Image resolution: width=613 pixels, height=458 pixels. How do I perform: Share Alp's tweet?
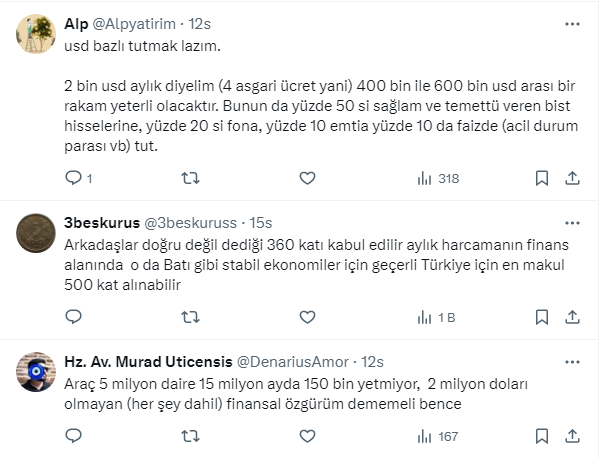coord(572,178)
